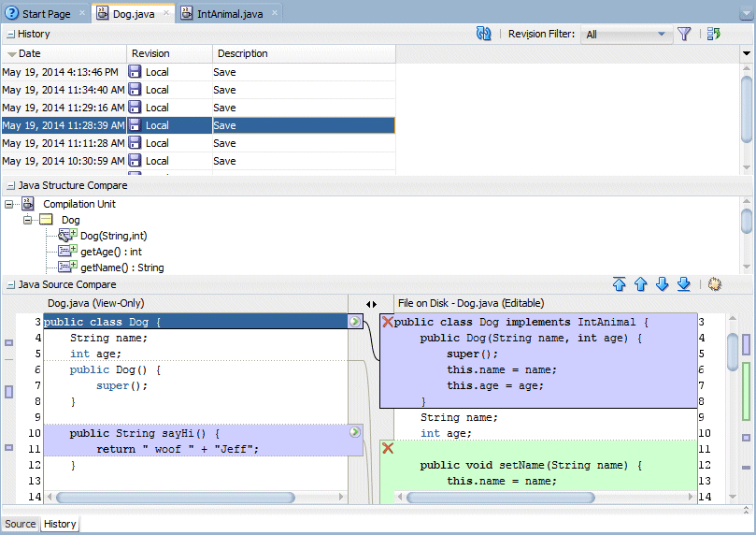Open the Revision Filter dropdown
Viewport: 756px width, 535px height.
(x=626, y=35)
